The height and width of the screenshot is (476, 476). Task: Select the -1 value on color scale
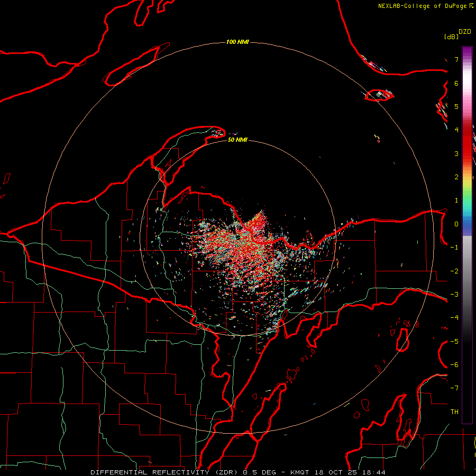(454, 248)
